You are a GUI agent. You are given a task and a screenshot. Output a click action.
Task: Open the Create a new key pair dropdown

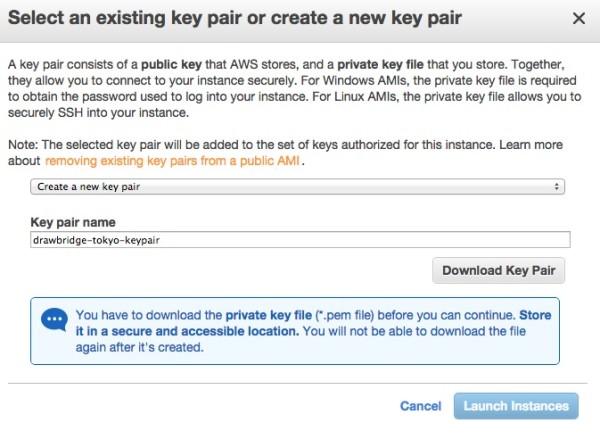(x=297, y=186)
